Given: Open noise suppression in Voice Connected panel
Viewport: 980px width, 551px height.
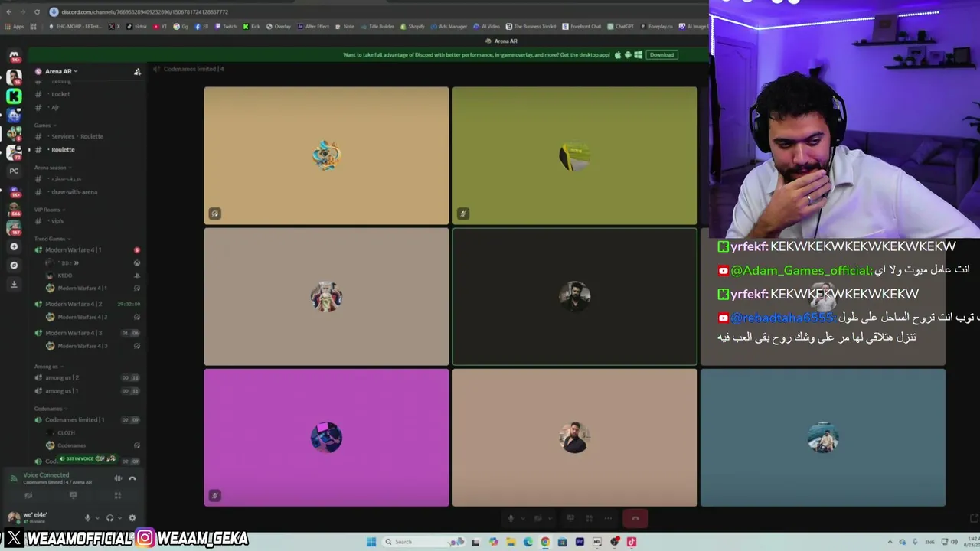Looking at the screenshot, I should [x=118, y=478].
